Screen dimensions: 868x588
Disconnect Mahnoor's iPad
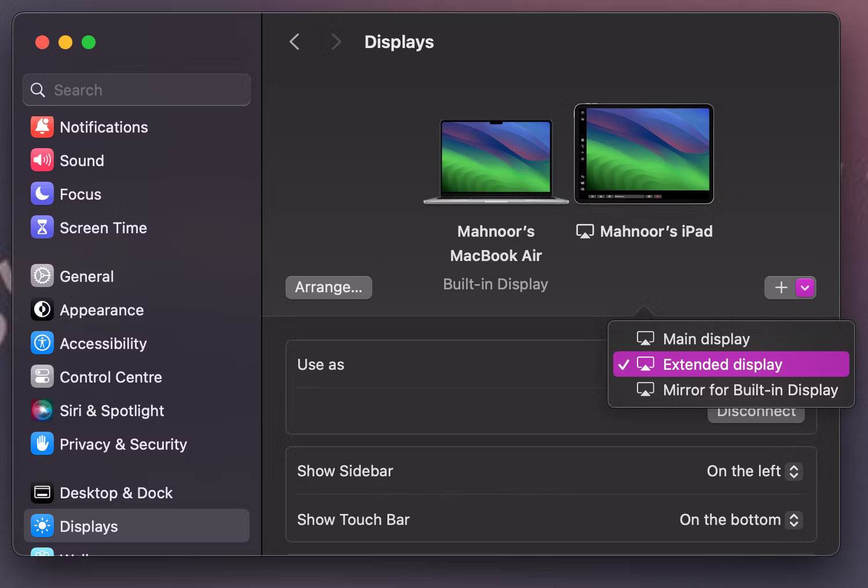pyautogui.click(x=756, y=411)
